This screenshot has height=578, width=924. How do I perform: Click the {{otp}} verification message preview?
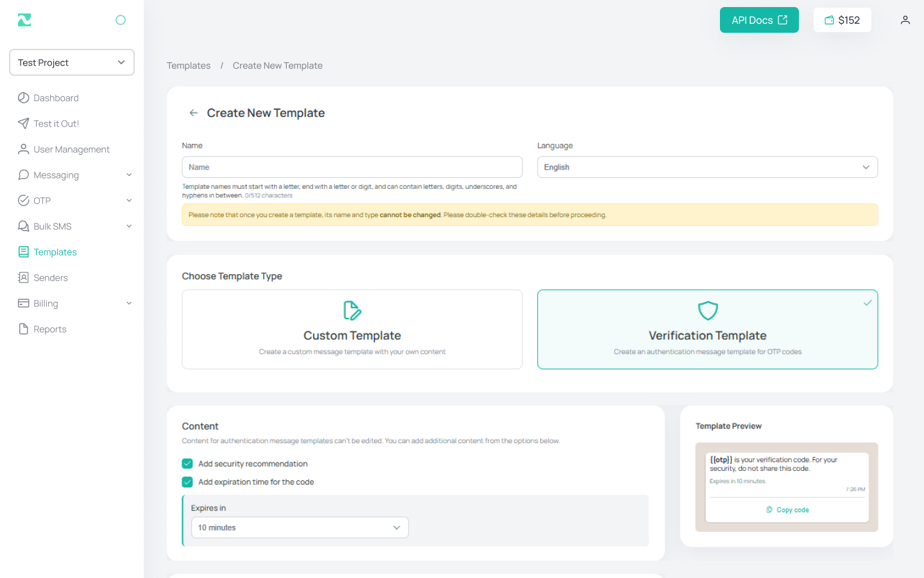click(773, 464)
